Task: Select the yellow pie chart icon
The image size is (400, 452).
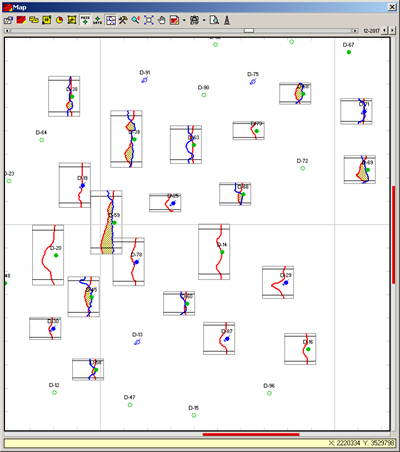Action: tap(59, 20)
